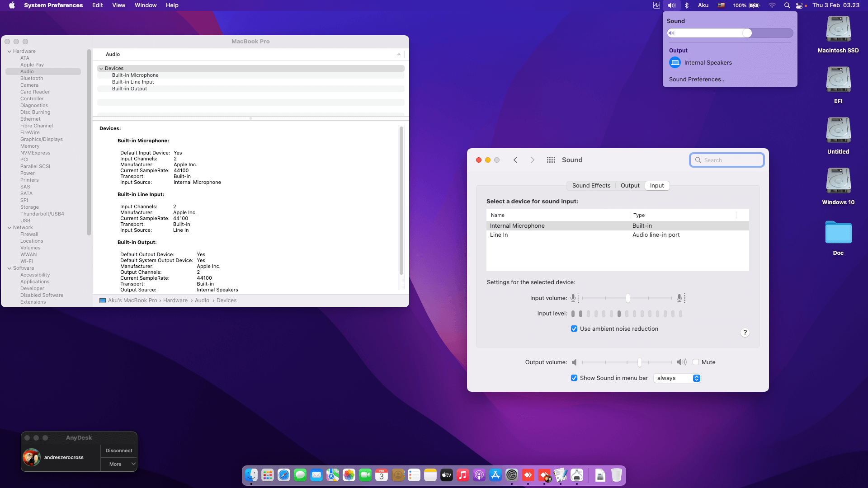Enable the Mute checkbox for output volume

coord(696,362)
